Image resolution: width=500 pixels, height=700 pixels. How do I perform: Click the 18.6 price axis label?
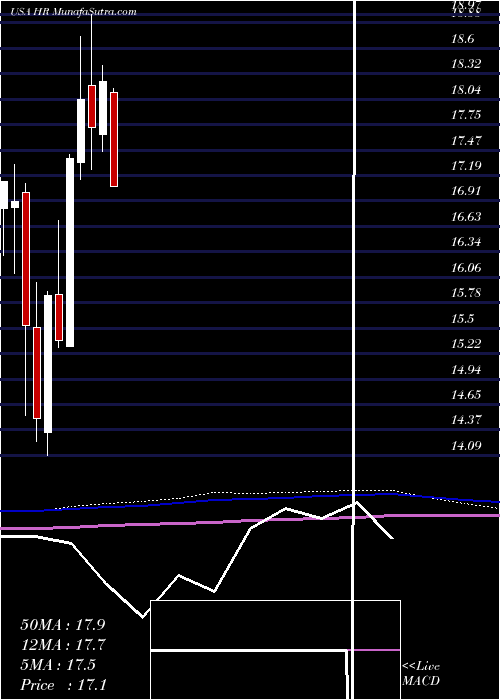(462, 39)
